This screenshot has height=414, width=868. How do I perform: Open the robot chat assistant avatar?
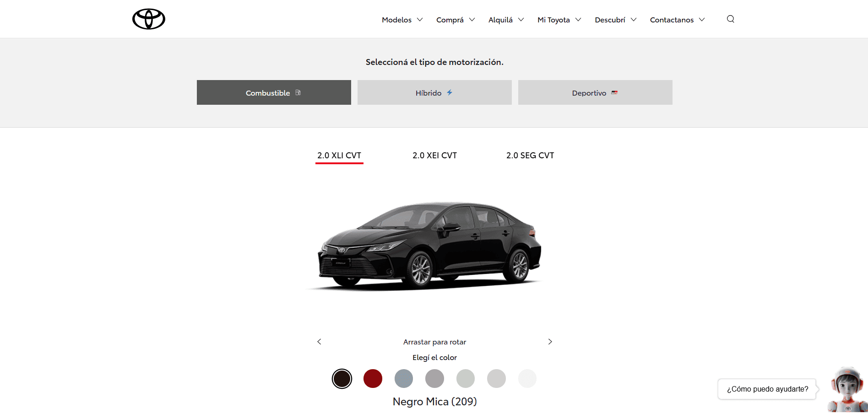[847, 389]
